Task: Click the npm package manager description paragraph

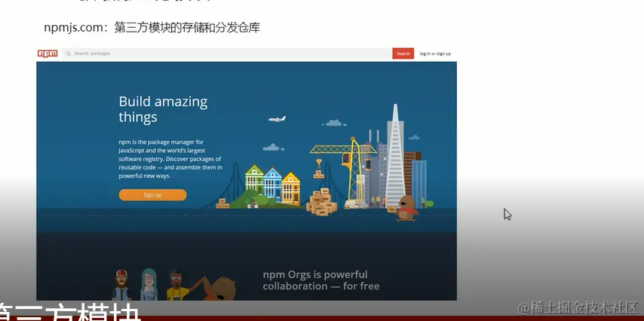Action: (x=170, y=159)
